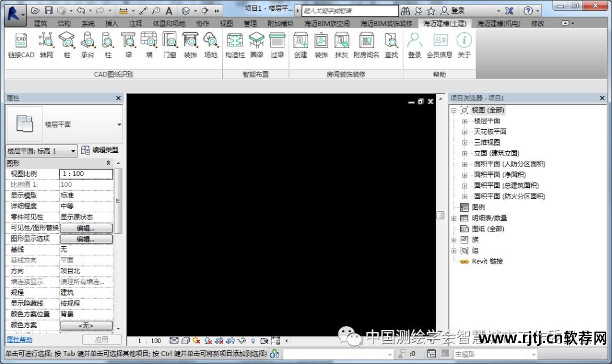Click the 视图比例 1 : 100 field
Viewport: 612px width, 364px height.
[x=86, y=174]
